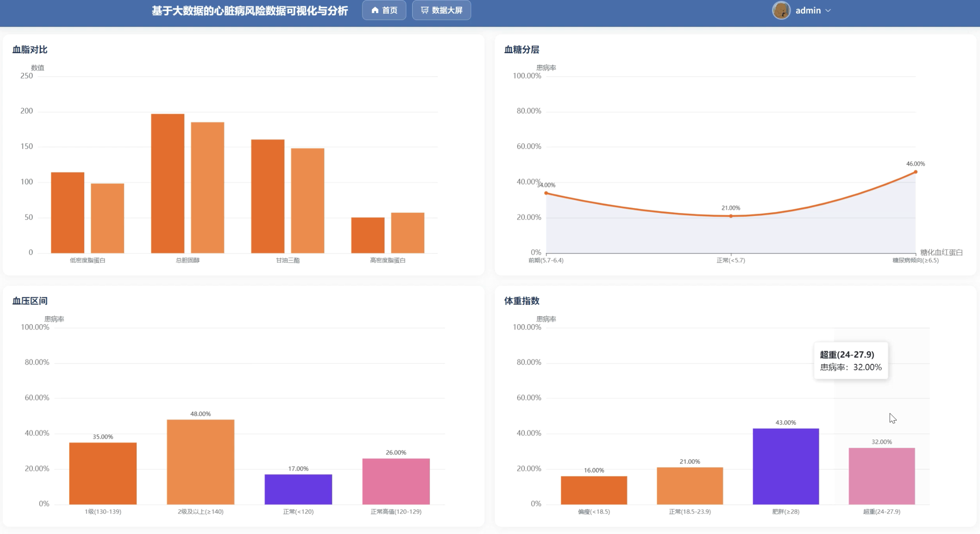Click the 糖尿病倾向(≥6.5) axis label
Viewport: 980px width, 534px height.
pyautogui.click(x=915, y=260)
